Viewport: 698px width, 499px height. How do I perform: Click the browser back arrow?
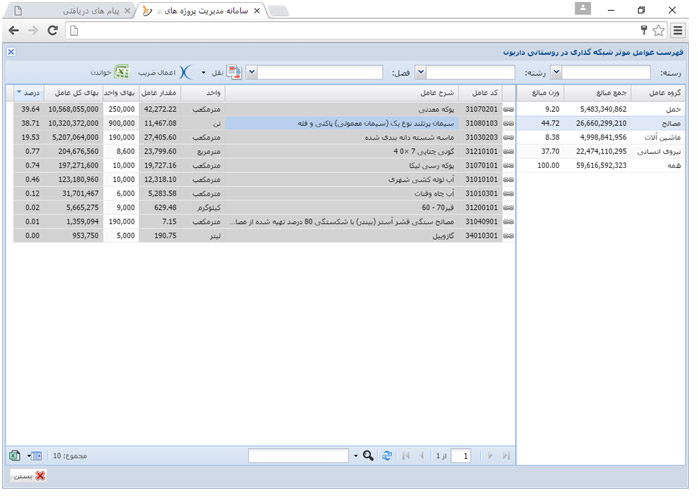[14, 30]
